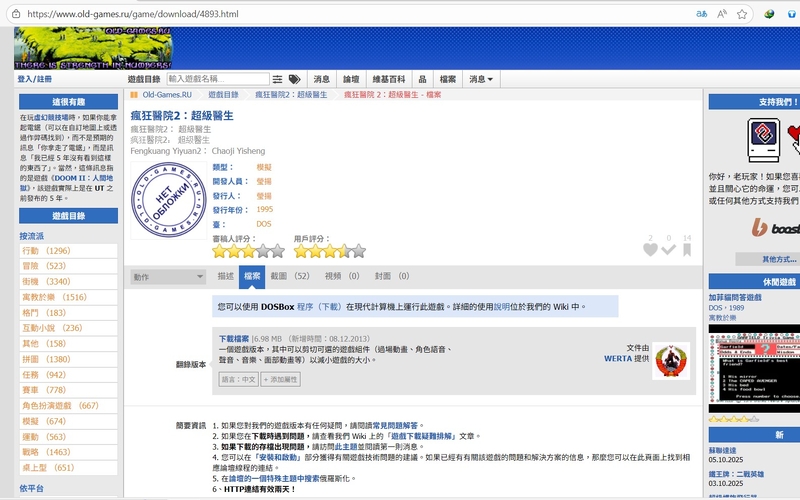Click the game name search field
Viewport: 800px width, 500px height.
[218, 79]
